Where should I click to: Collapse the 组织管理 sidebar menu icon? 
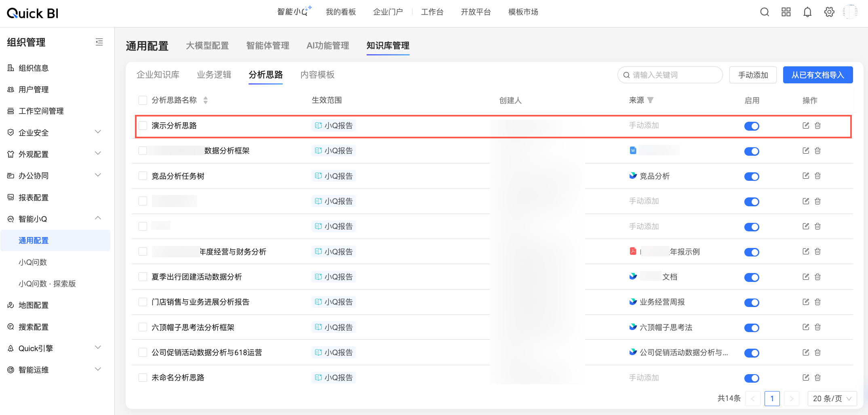[x=99, y=42]
